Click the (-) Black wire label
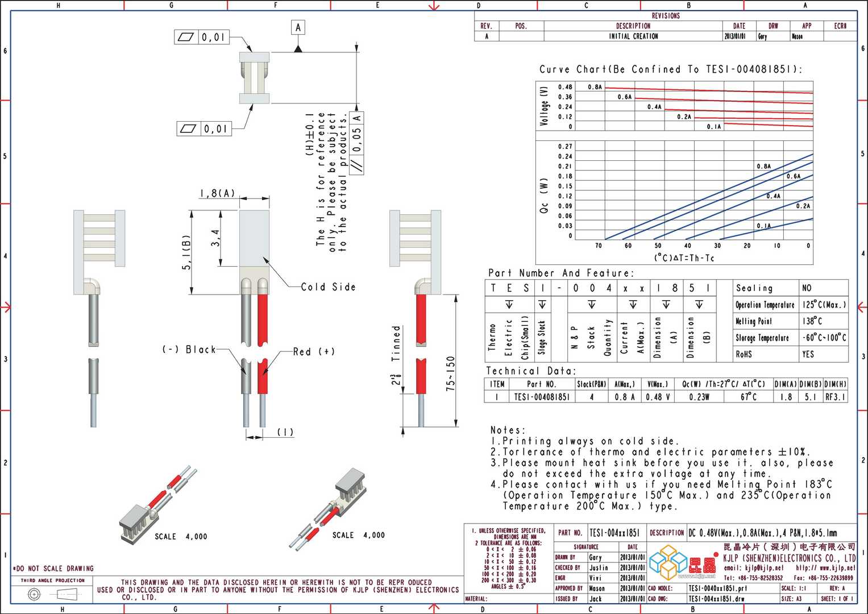 [x=189, y=349]
